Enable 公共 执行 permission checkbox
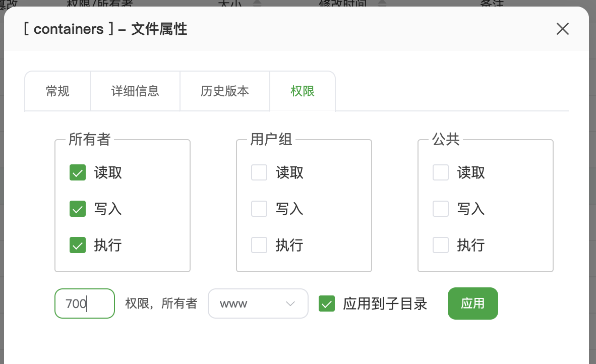Screen dimensions: 596x364 coord(441,246)
